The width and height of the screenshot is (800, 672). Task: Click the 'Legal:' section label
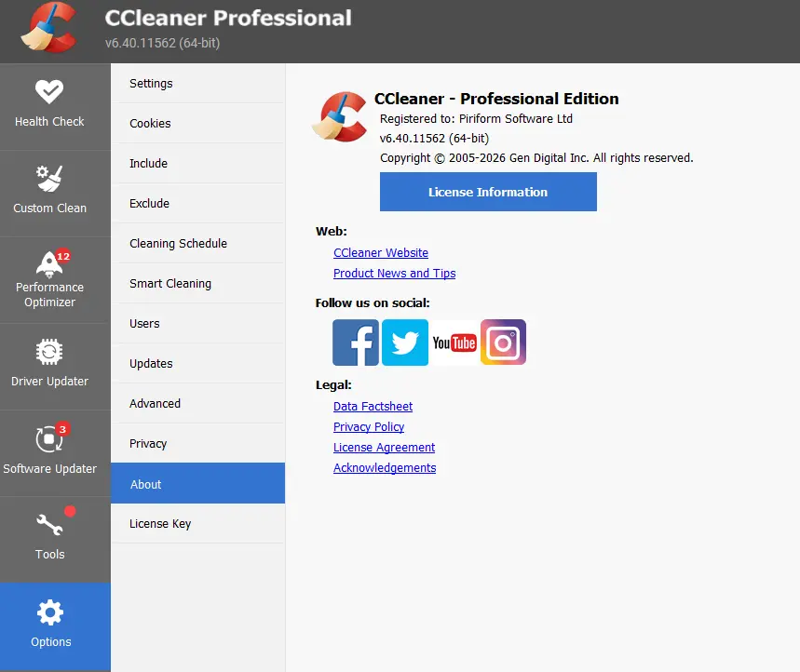(333, 385)
